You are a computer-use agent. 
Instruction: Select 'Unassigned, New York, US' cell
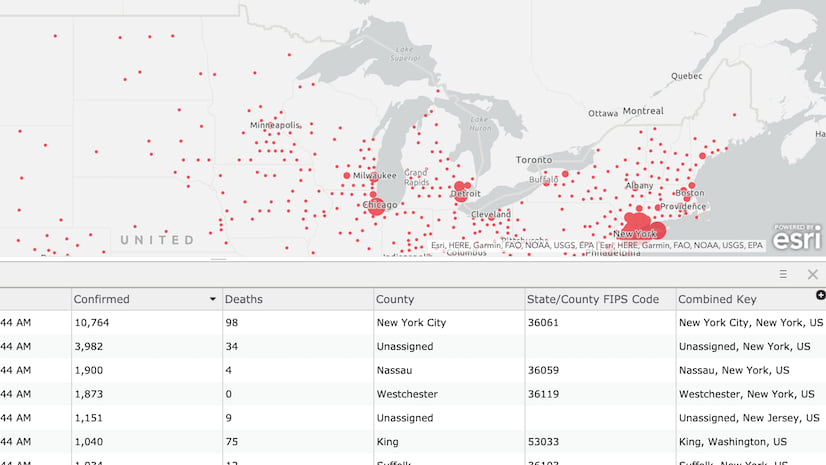tap(751, 347)
